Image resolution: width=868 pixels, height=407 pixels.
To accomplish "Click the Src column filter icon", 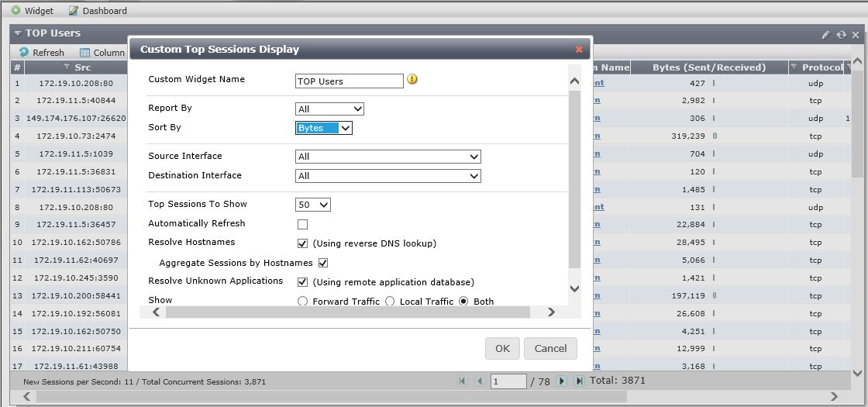I will [x=67, y=67].
